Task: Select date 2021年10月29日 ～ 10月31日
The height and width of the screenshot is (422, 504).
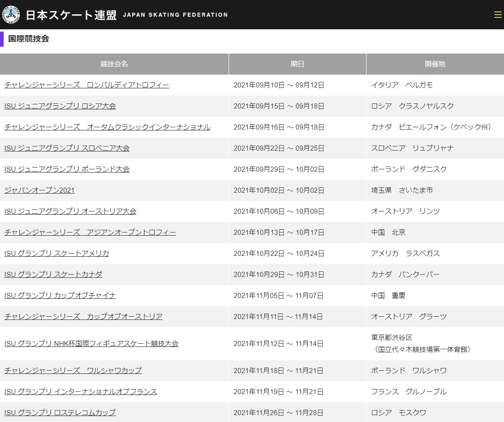Action: click(279, 274)
